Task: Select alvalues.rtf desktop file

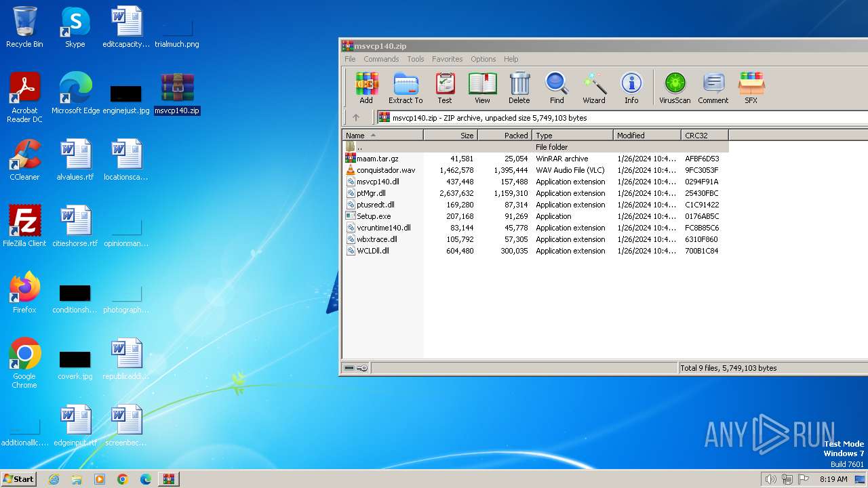Action: click(x=75, y=160)
